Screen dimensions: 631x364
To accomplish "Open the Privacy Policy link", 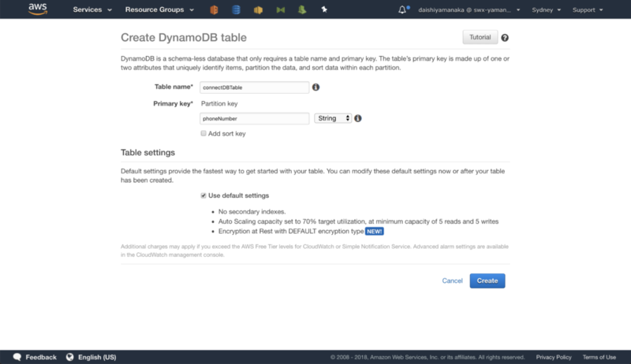I will tap(554, 357).
